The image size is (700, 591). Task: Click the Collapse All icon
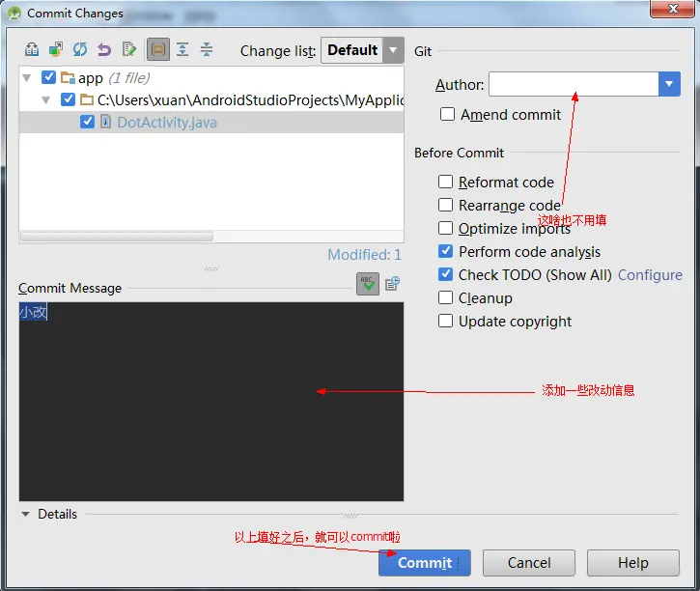pos(207,49)
